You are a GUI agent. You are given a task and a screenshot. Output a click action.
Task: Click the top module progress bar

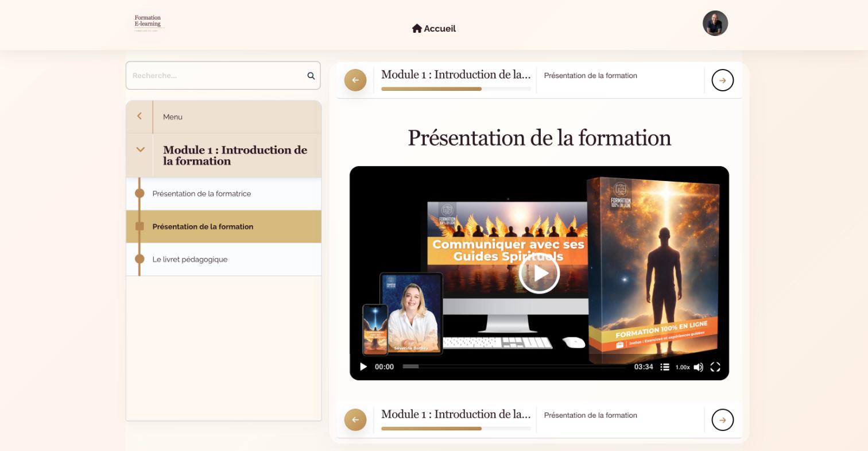(456, 89)
